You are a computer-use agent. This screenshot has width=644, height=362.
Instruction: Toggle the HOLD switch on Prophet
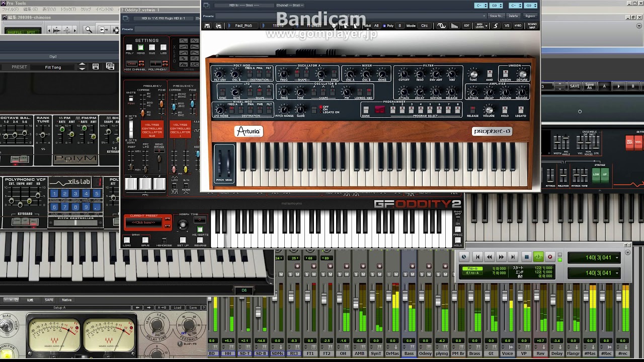click(505, 110)
